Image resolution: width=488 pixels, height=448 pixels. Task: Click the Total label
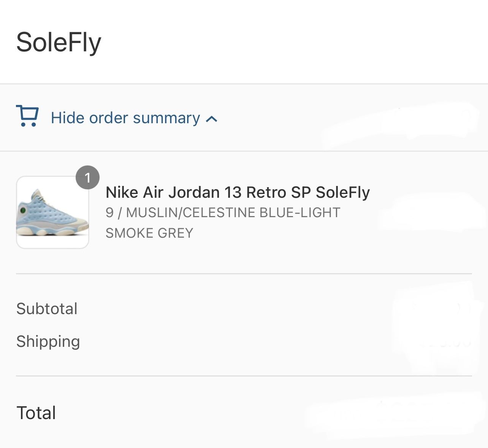(x=36, y=413)
